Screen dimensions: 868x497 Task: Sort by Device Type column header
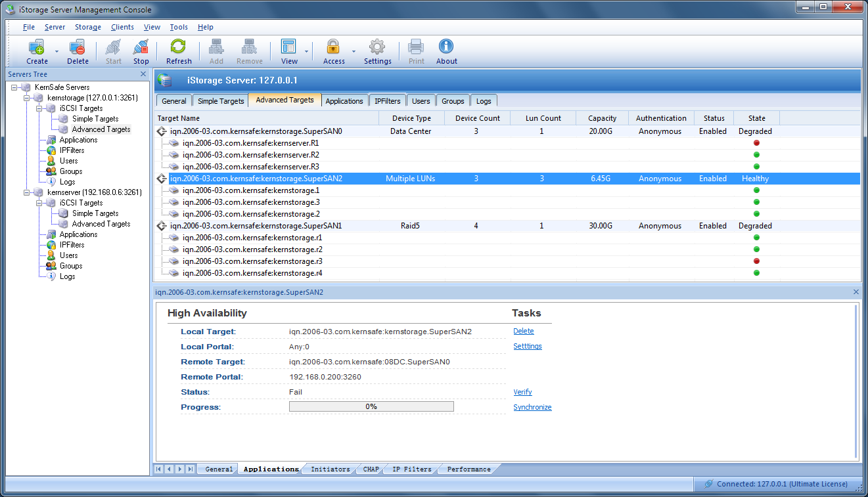(x=411, y=118)
